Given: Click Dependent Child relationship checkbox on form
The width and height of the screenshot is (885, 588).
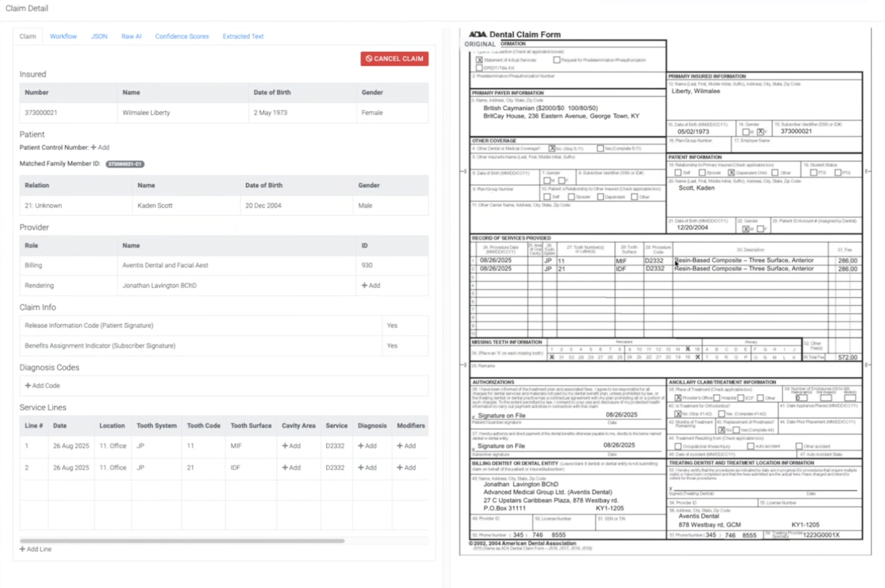Looking at the screenshot, I should pyautogui.click(x=731, y=173).
